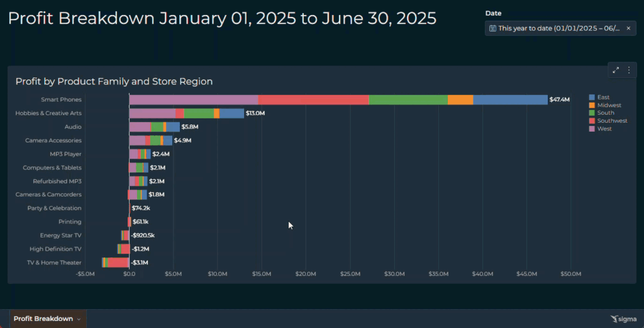Click the Audio category axis label
The height and width of the screenshot is (328, 644).
[x=73, y=127]
